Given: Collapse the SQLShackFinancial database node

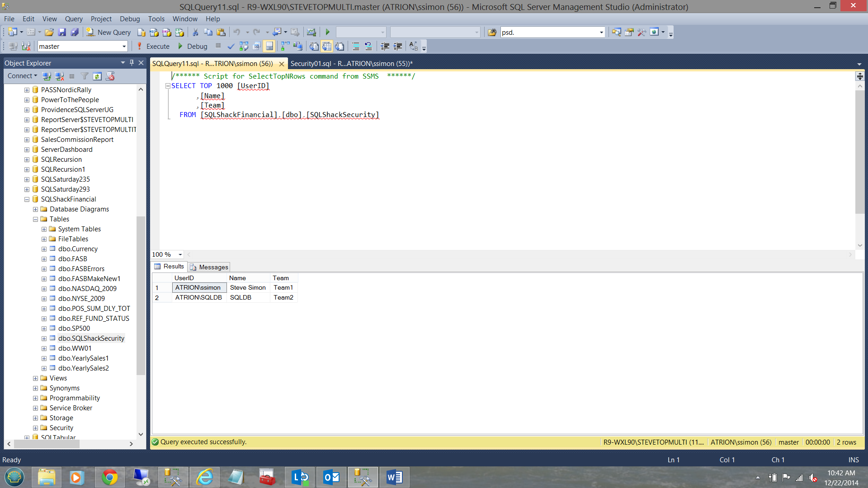Looking at the screenshot, I should pos(27,199).
